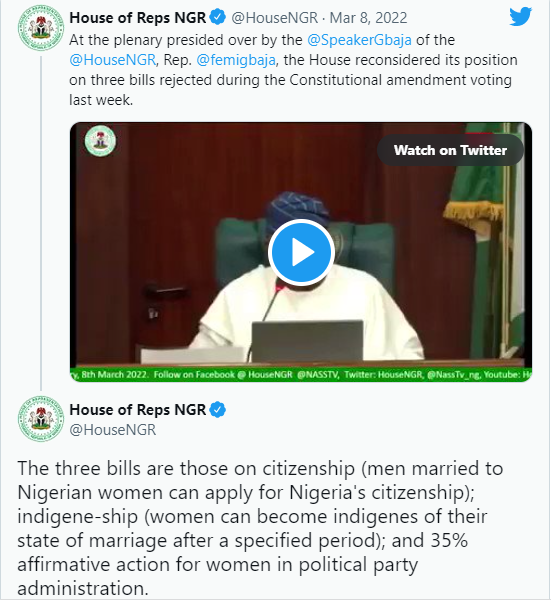Play the embedded plenary video

(301, 252)
